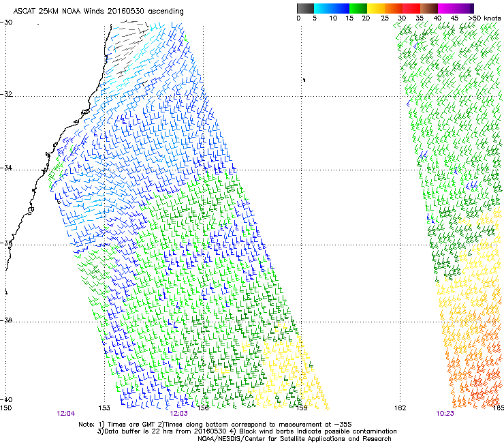Click the '10' legend scale value

[x=333, y=18]
